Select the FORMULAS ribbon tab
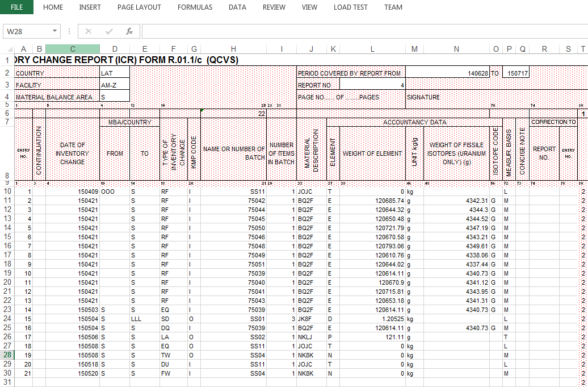This screenshot has height=387, width=588. coord(195,7)
